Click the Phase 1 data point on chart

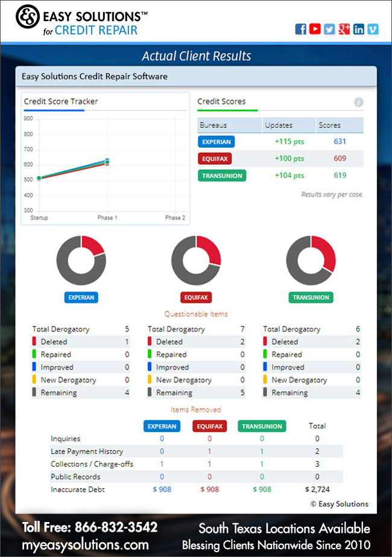click(107, 162)
